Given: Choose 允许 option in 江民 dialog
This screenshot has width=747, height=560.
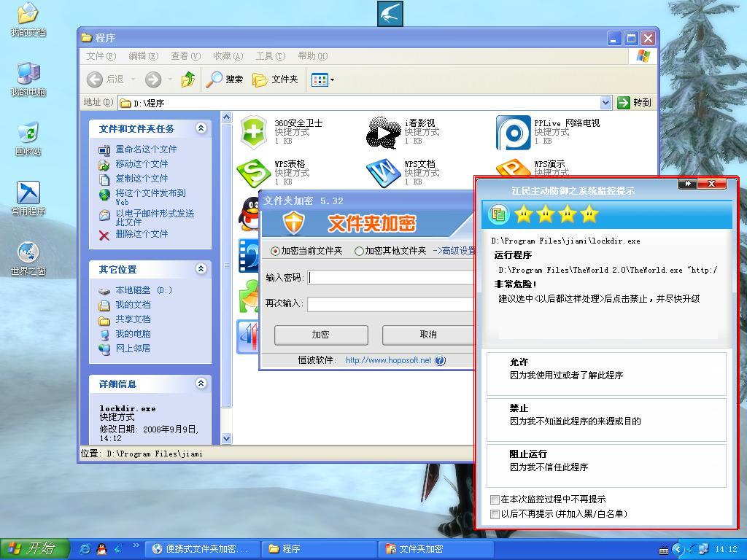Looking at the screenshot, I should 606,374.
